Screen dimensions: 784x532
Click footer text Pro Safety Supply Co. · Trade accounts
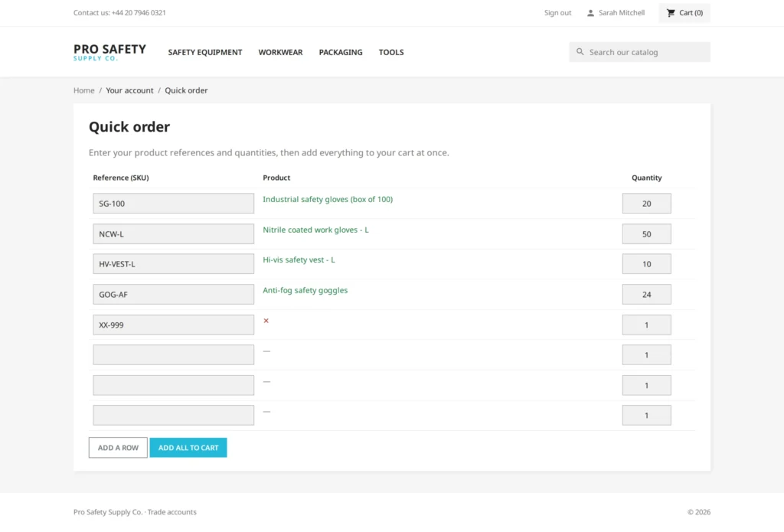[x=135, y=512]
